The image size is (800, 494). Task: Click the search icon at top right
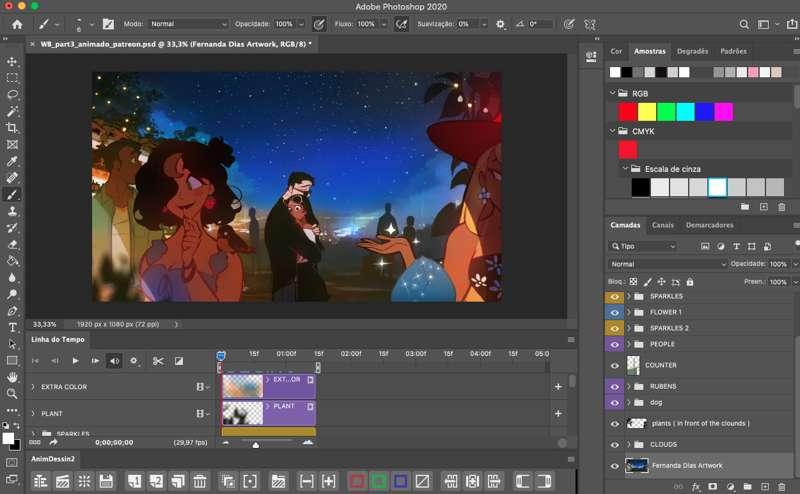click(x=744, y=24)
